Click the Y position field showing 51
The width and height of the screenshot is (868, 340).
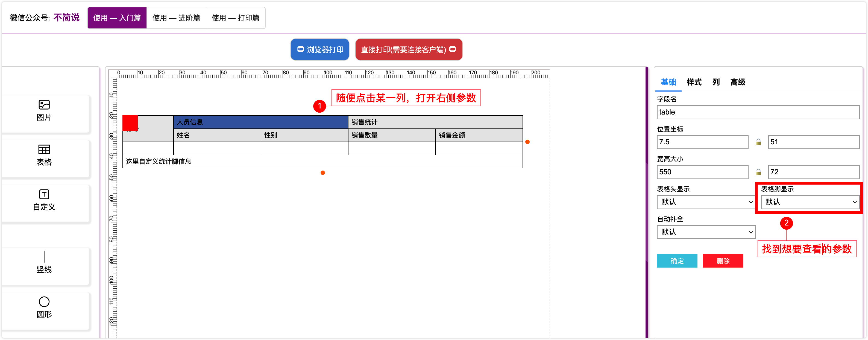click(x=814, y=142)
